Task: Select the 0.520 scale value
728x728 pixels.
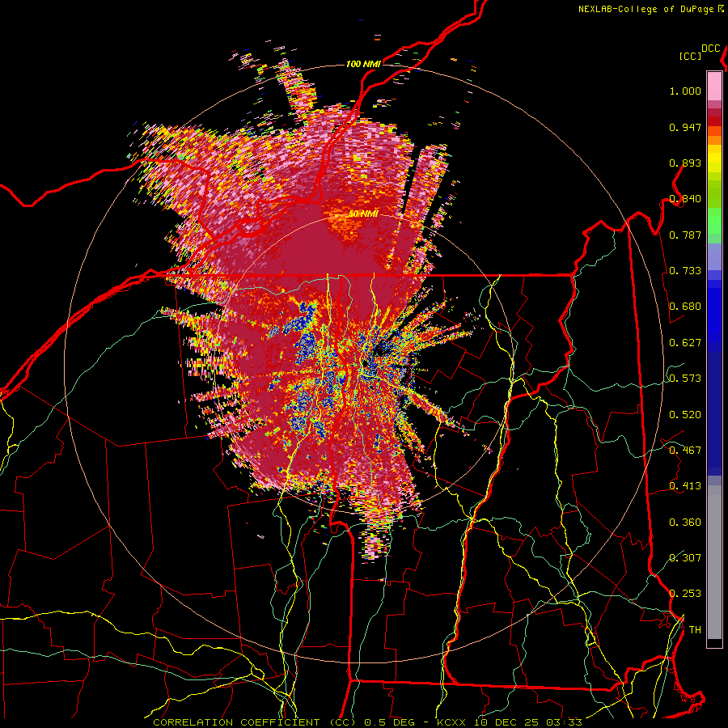Action: (x=685, y=415)
